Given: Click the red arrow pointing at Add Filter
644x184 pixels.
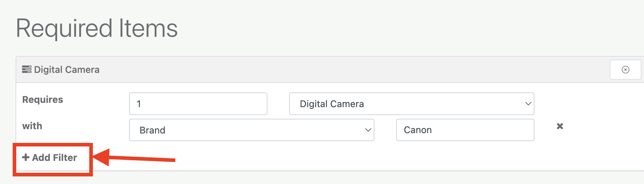Looking at the screenshot, I should click(134, 157).
